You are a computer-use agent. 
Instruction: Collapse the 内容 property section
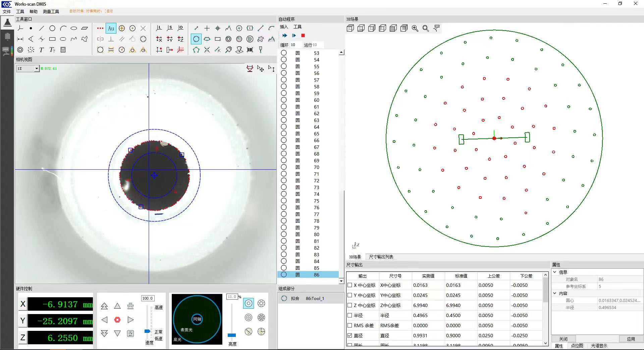pyautogui.click(x=555, y=293)
